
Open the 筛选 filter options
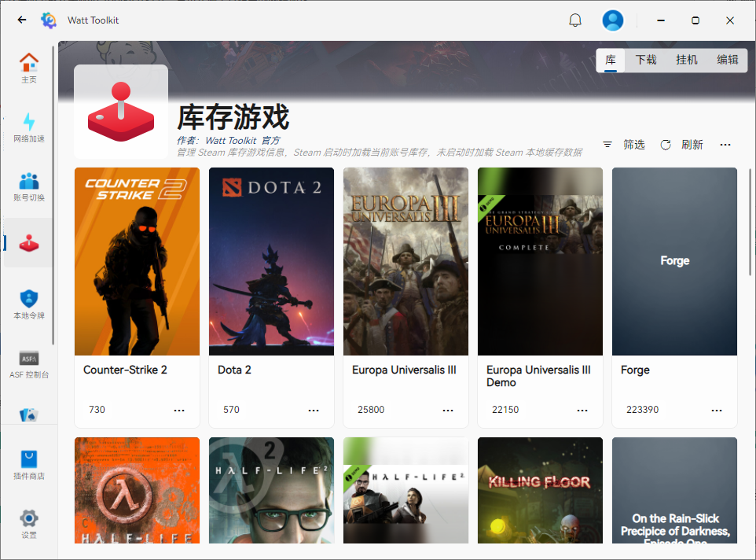[x=624, y=145]
